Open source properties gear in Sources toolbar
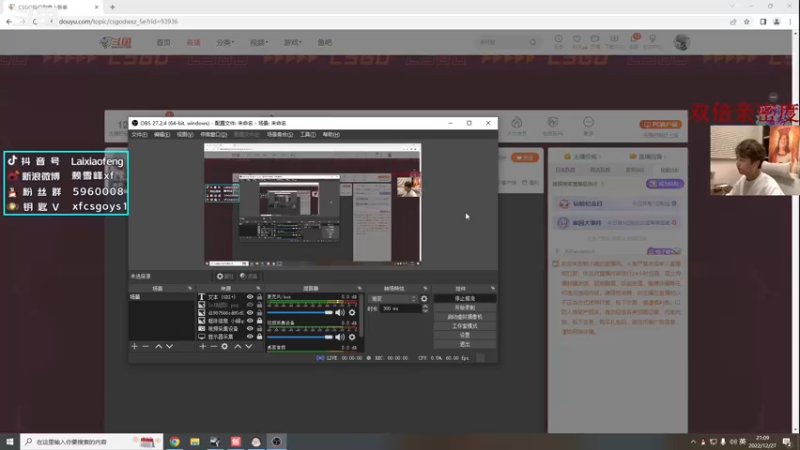This screenshot has height=450, width=800. [224, 346]
